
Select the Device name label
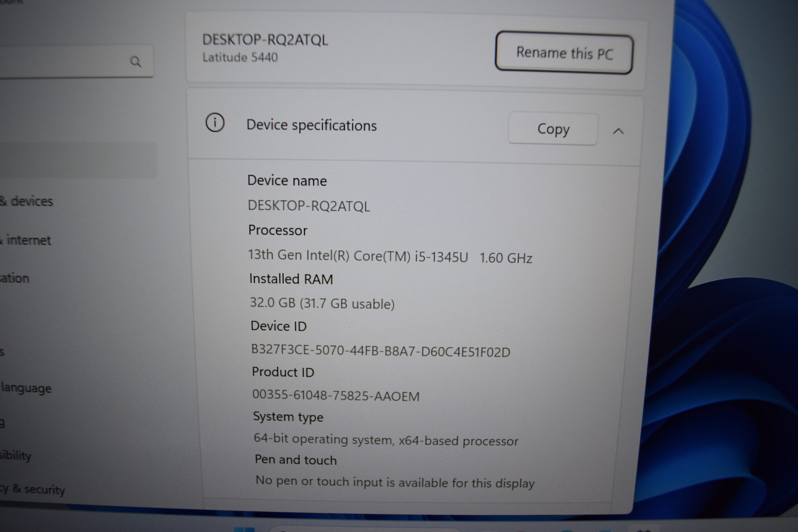click(x=287, y=180)
